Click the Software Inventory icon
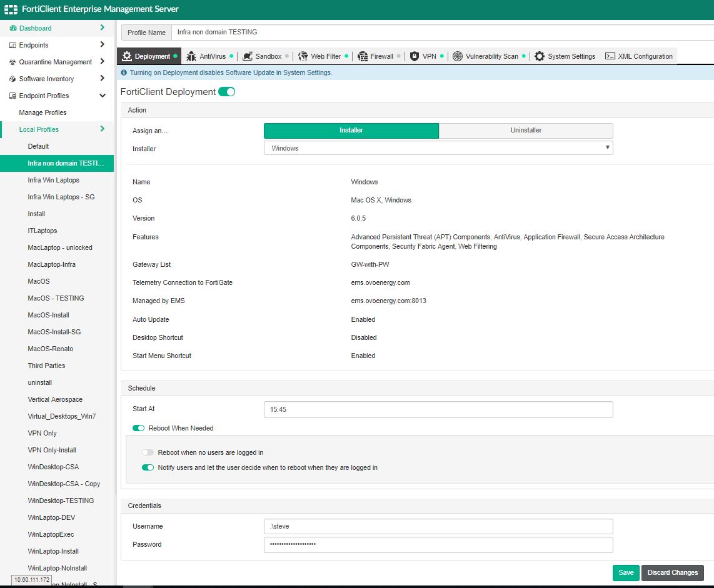 (13, 79)
